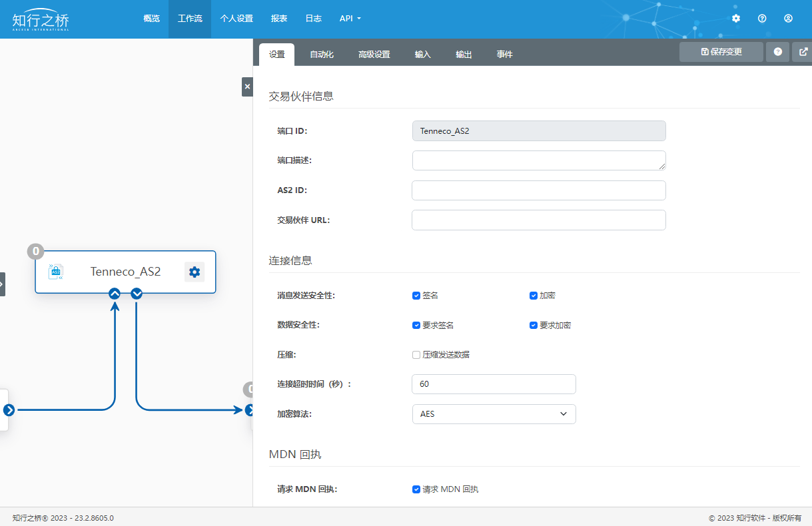Click the down-arrow output port on Tenneco_AS2
The width and height of the screenshot is (812, 526).
(x=137, y=293)
